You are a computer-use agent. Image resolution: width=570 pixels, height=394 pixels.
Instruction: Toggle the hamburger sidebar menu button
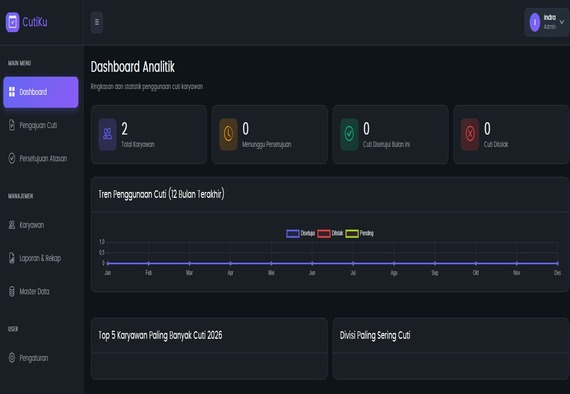pyautogui.click(x=97, y=22)
